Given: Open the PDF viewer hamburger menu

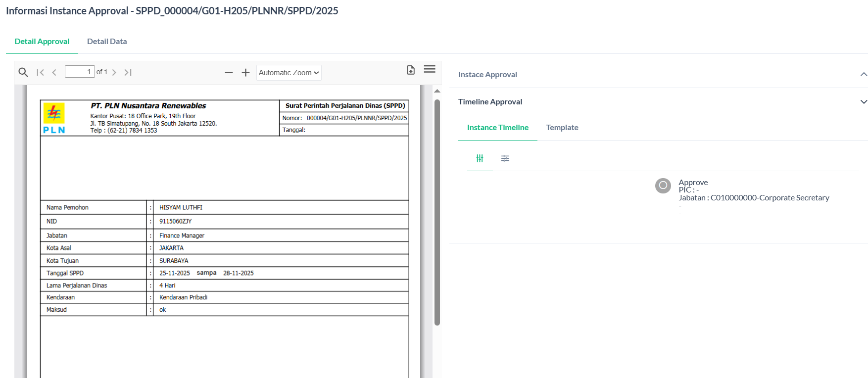Looking at the screenshot, I should 430,69.
